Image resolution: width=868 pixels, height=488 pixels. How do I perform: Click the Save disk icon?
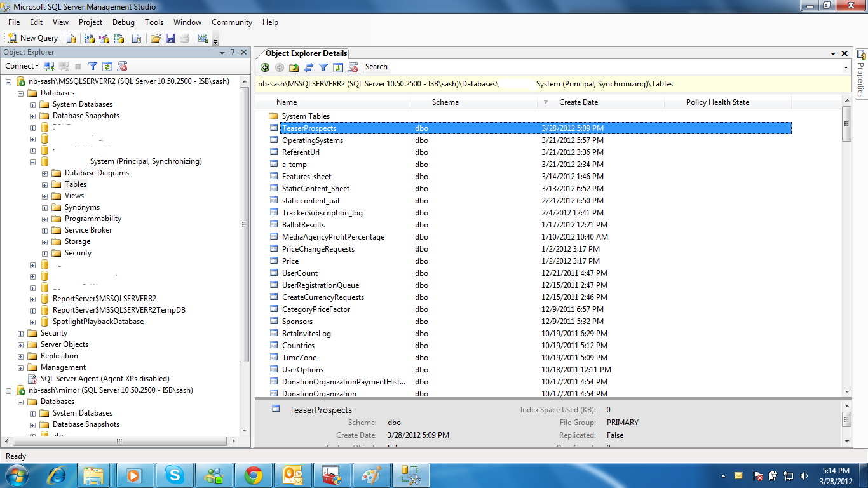pos(170,38)
